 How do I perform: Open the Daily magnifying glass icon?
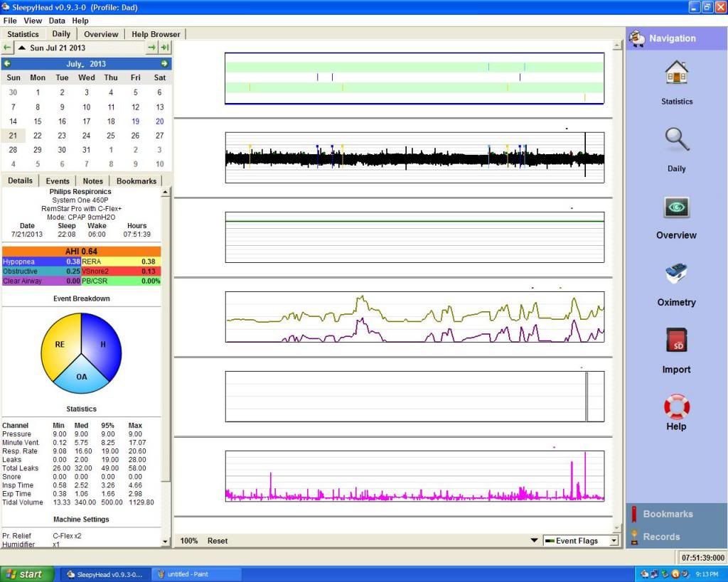[x=677, y=139]
